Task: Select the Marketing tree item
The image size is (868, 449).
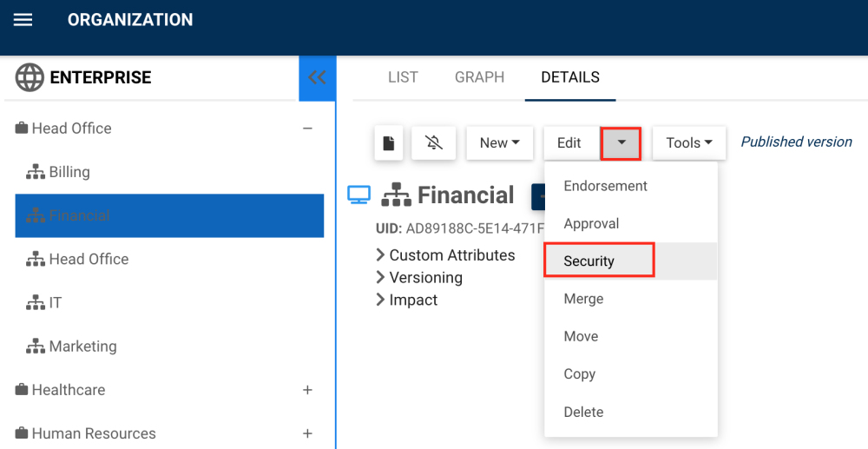Action: point(82,347)
